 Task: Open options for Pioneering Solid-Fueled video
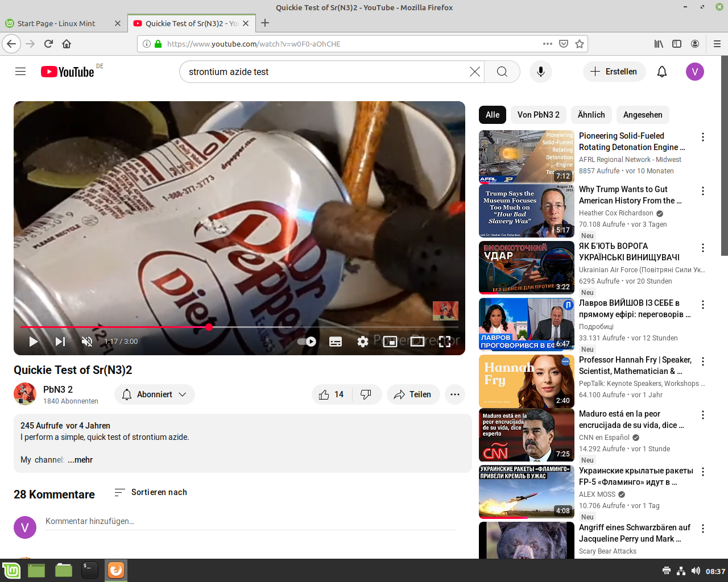tap(703, 137)
